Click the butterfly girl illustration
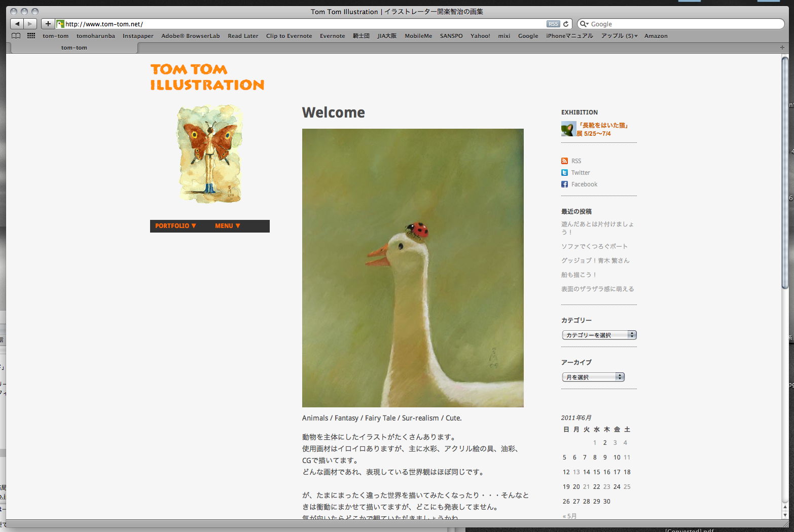Viewport: 794px width, 532px height. 209,154
